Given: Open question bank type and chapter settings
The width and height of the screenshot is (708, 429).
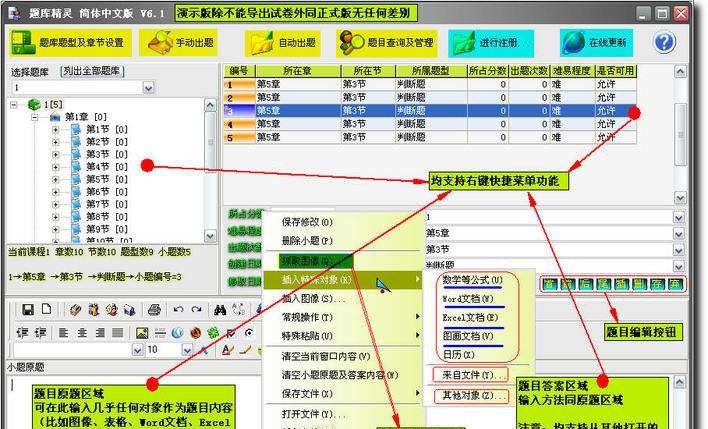Looking at the screenshot, I should [x=70, y=42].
